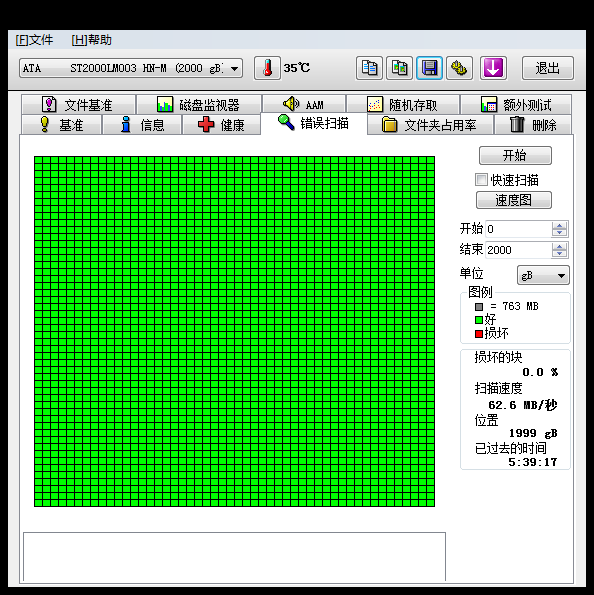
Task: Click the floppy disk save screenshot icon
Action: pos(429,68)
